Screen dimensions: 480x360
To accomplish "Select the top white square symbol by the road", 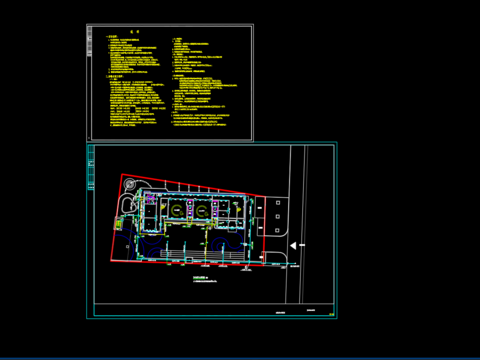I will [278, 202].
